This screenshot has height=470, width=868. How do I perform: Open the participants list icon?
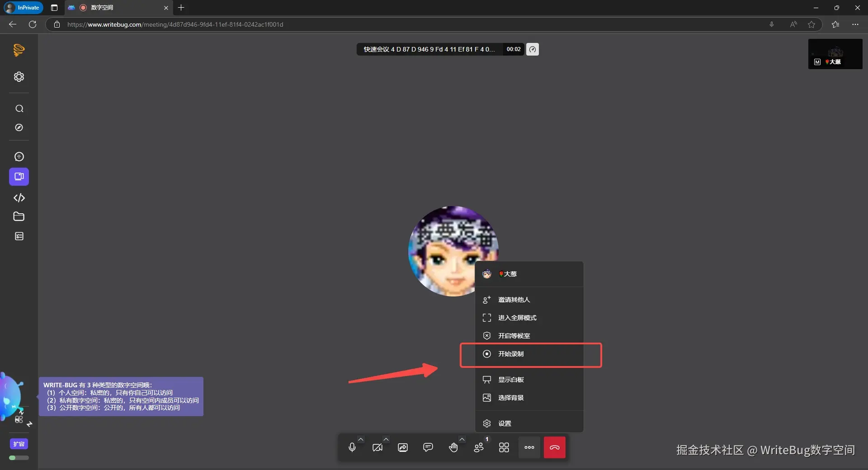[478, 447]
